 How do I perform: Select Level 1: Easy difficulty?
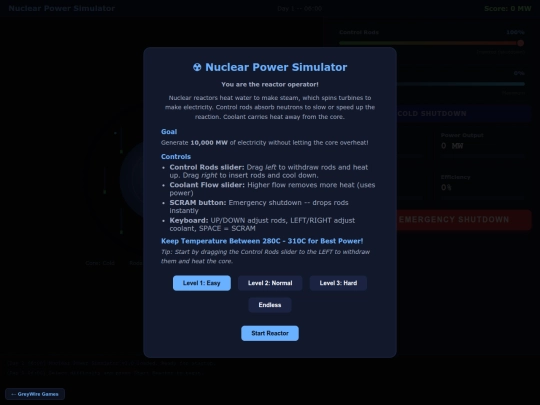click(x=201, y=283)
